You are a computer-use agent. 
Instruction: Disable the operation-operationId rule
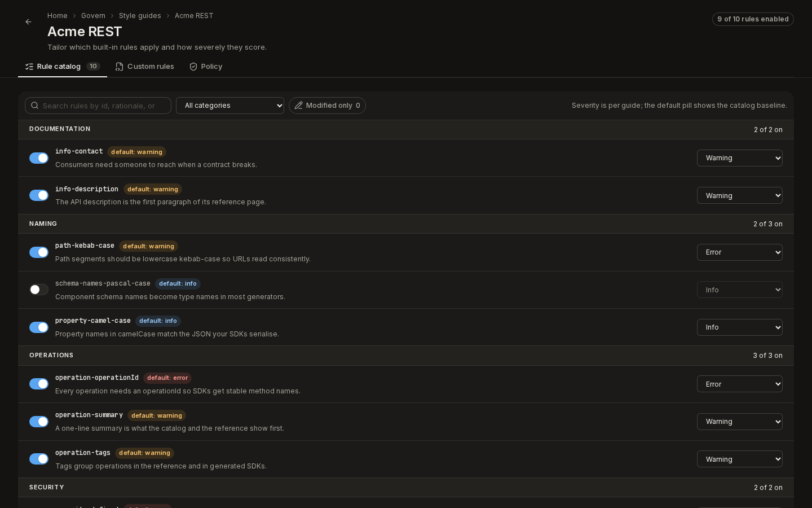tap(39, 384)
